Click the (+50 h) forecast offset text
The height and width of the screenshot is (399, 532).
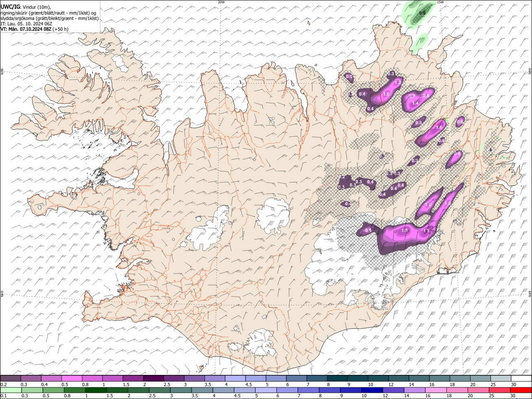pyautogui.click(x=61, y=29)
